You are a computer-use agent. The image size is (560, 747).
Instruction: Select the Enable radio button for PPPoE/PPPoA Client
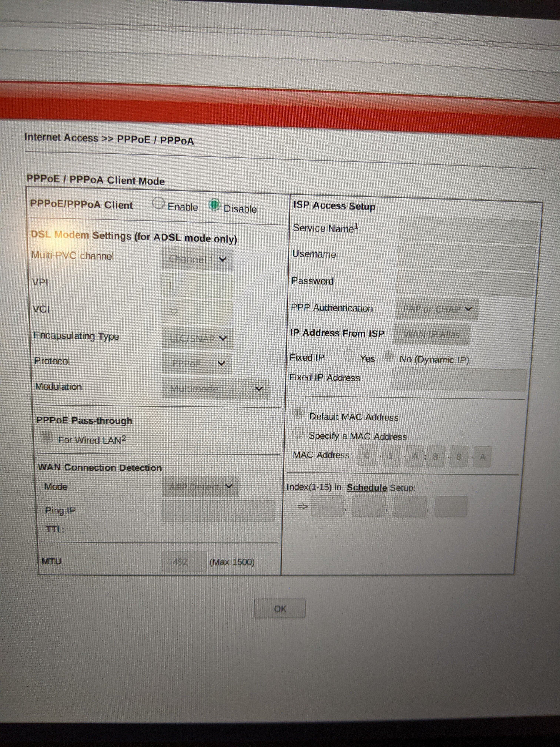pos(158,204)
